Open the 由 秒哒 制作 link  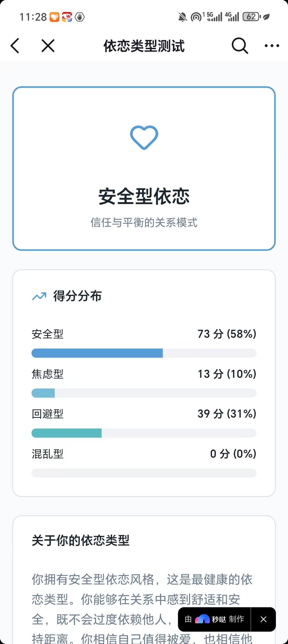(214, 619)
